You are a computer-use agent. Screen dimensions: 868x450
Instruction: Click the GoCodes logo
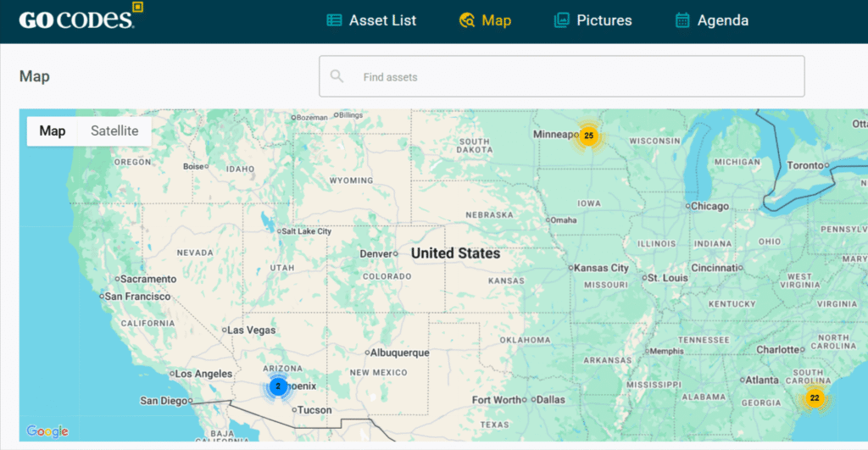[81, 16]
